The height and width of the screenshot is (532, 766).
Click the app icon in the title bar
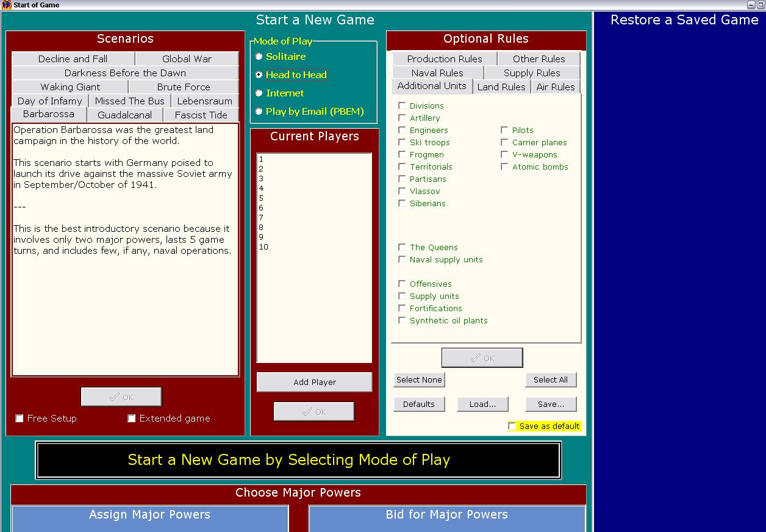coord(6,5)
